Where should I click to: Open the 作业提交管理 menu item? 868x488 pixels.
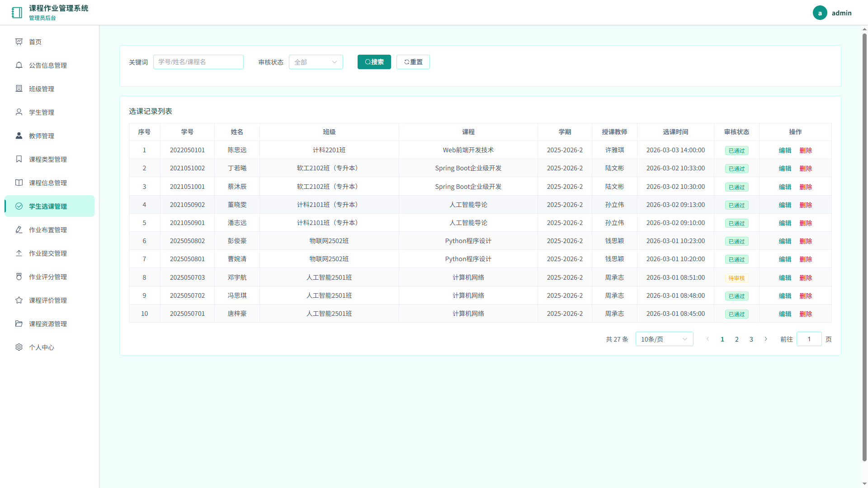[x=50, y=253]
